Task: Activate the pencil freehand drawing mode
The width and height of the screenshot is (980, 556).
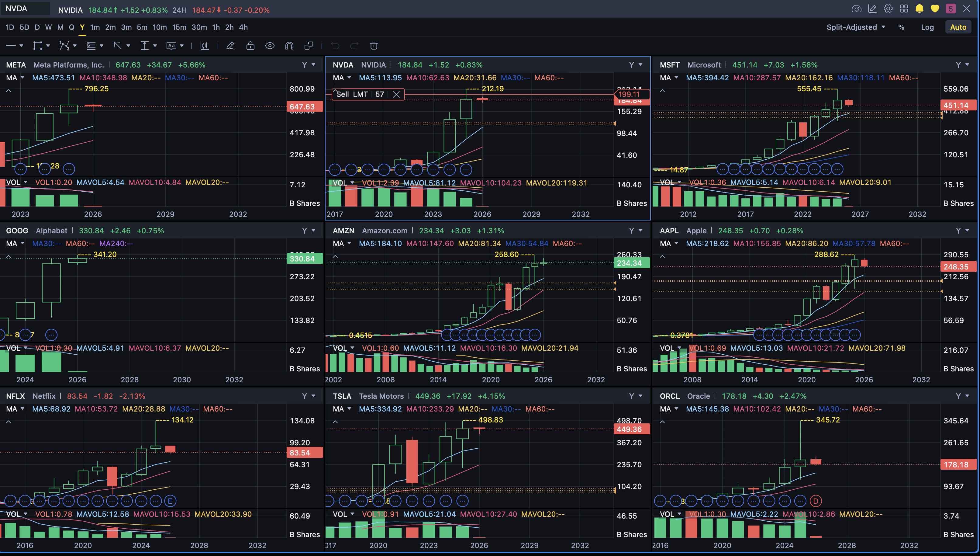Action: pos(230,46)
